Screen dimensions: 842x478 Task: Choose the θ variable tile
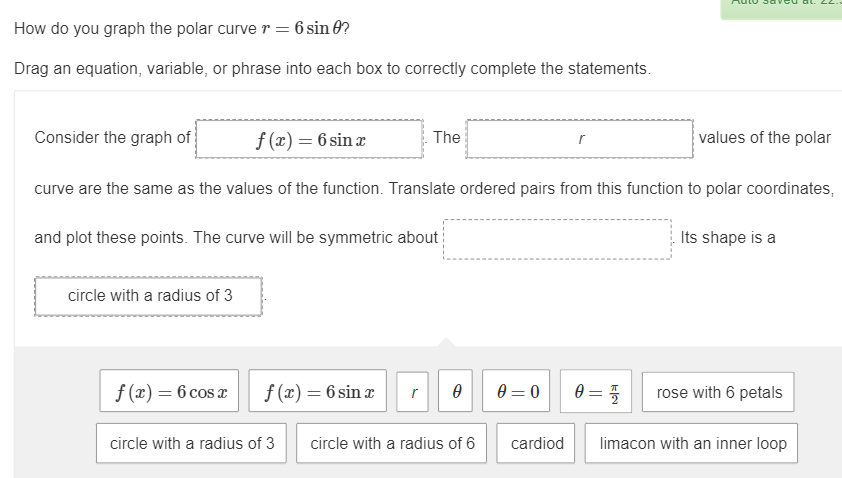point(456,392)
